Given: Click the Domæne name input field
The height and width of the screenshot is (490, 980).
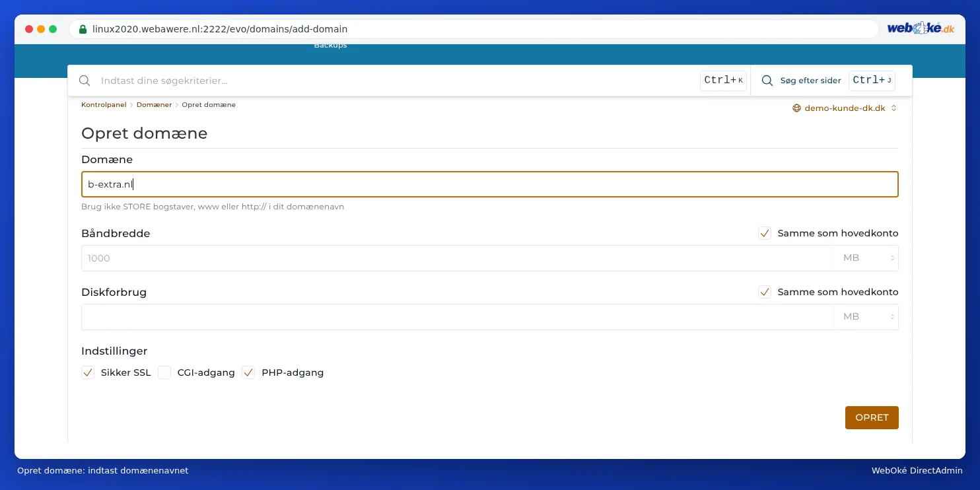Looking at the screenshot, I should (490, 184).
